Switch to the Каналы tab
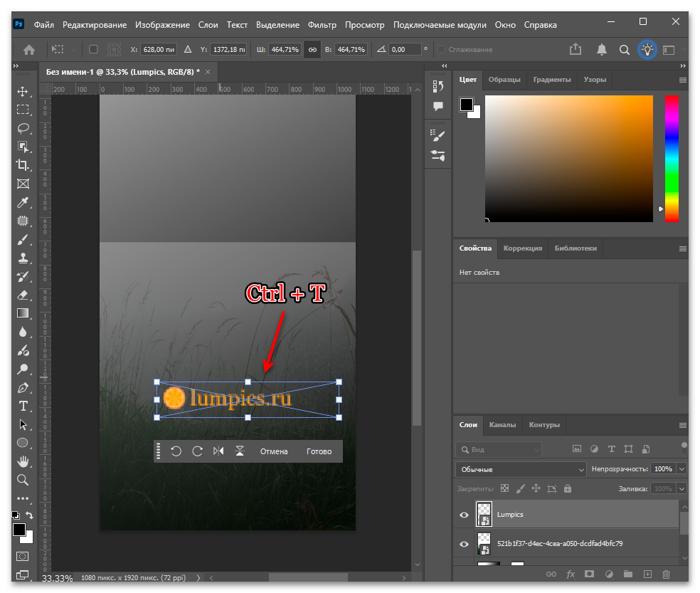The width and height of the screenshot is (700, 593). [x=502, y=424]
